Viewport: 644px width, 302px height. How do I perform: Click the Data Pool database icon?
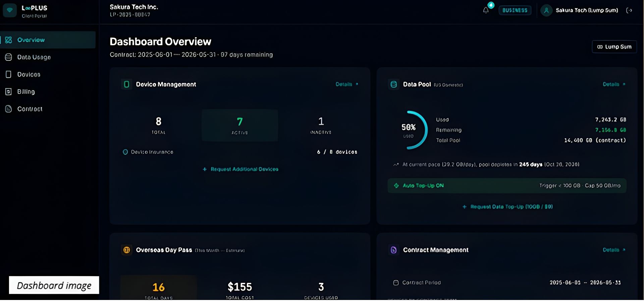pos(393,84)
